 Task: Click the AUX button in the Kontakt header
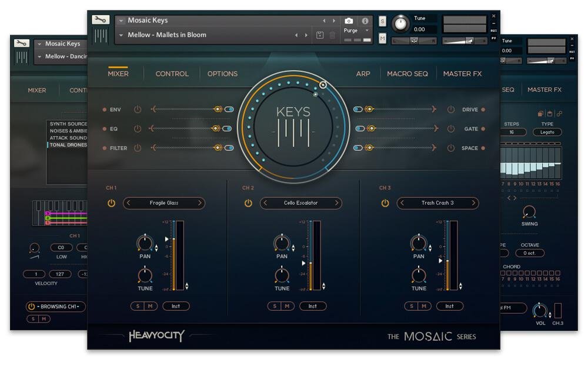[494, 31]
